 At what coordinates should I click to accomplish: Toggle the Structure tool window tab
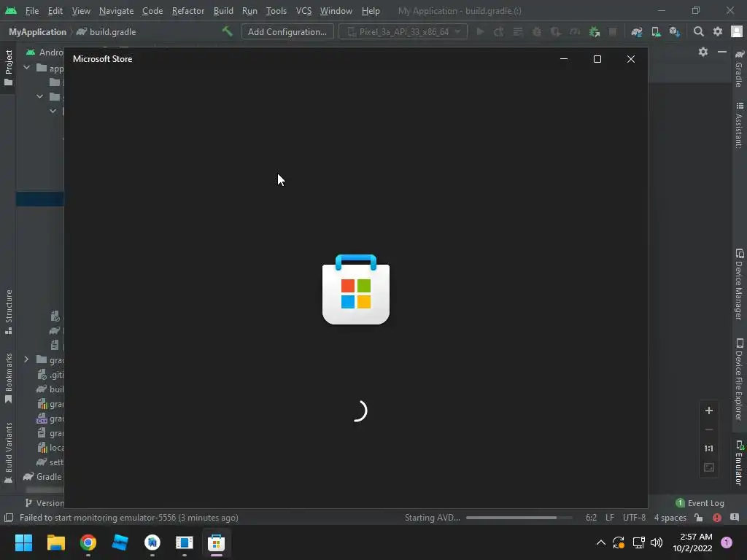point(8,312)
